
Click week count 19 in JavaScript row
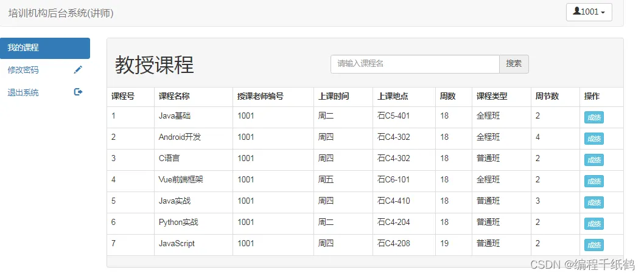tap(444, 244)
